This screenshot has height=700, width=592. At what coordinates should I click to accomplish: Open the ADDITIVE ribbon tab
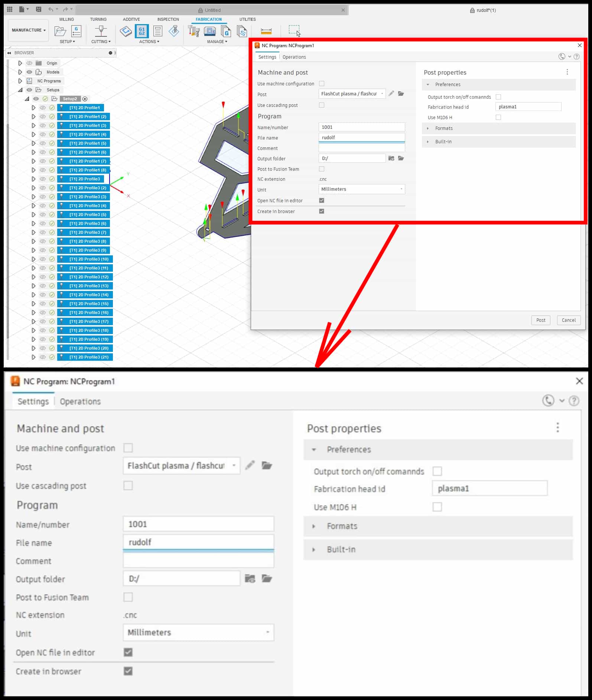click(x=131, y=19)
